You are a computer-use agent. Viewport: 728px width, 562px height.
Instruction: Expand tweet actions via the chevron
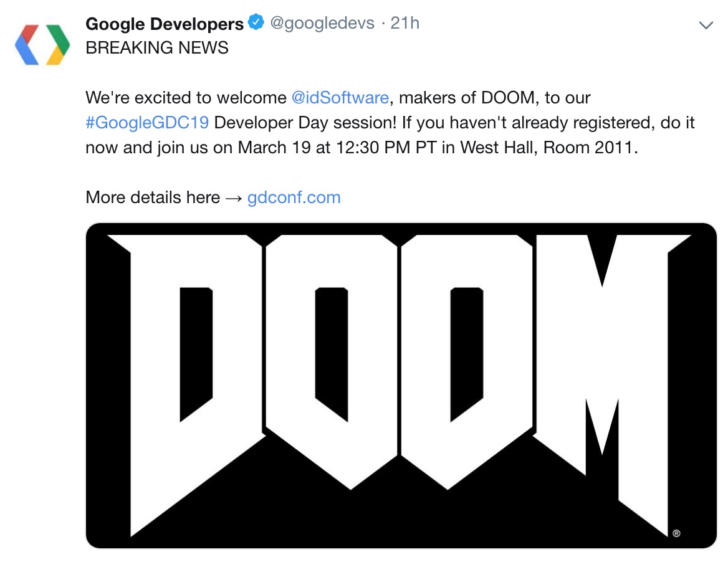706,25
